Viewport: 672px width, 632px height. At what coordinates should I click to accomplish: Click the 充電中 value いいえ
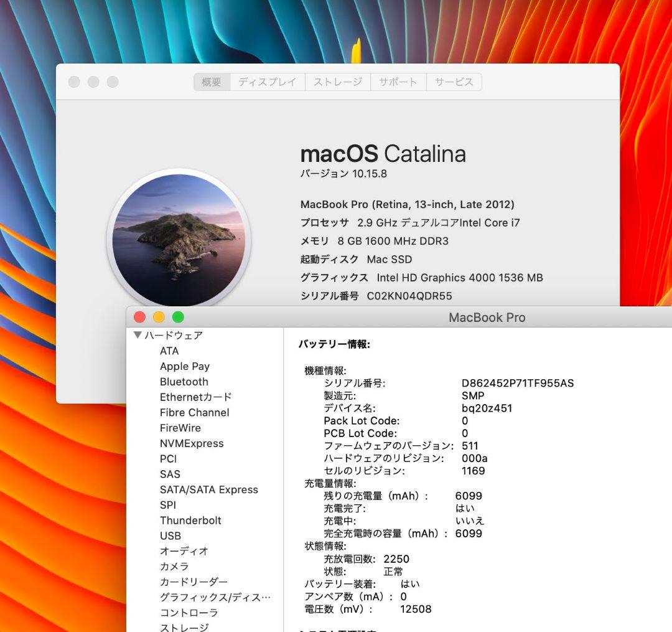[x=470, y=521]
